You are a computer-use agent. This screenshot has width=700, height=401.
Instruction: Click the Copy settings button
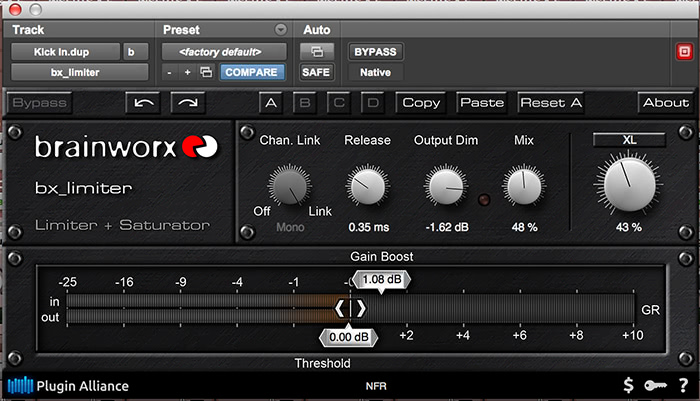coord(421,103)
